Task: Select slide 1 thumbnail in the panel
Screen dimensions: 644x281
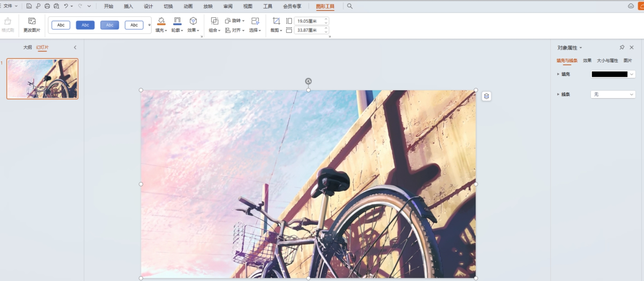Action: coord(42,79)
